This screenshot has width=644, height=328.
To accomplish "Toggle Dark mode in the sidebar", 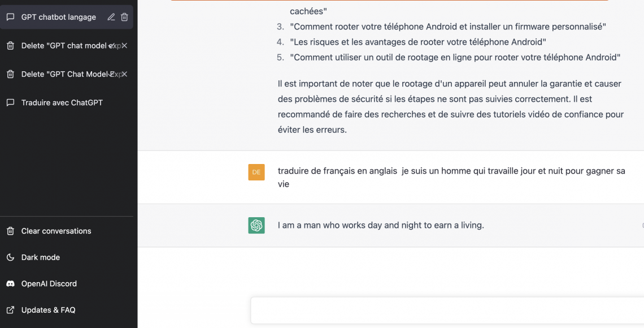I will (67, 257).
